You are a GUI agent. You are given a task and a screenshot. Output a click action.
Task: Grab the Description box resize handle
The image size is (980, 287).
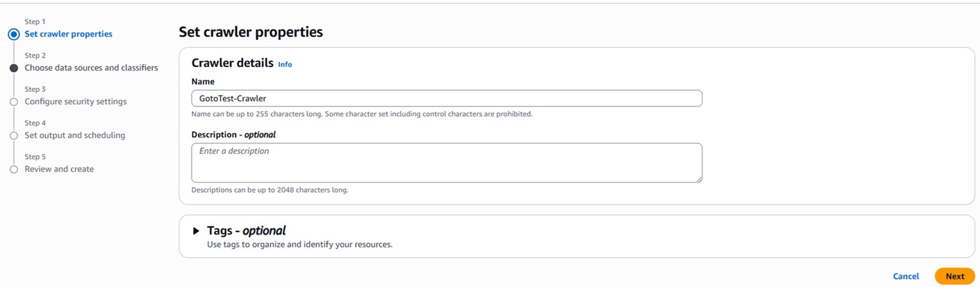tap(699, 179)
